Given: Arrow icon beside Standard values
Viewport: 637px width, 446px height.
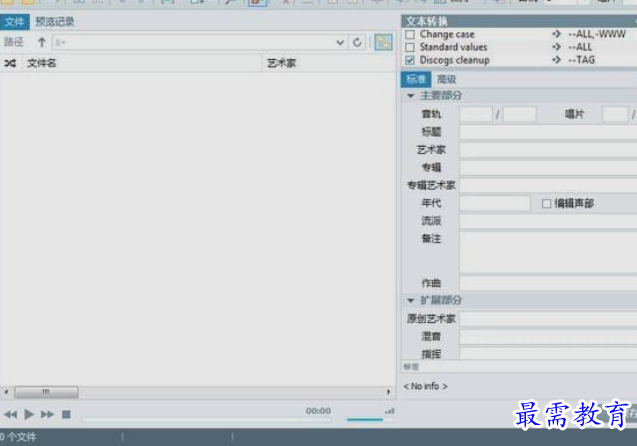Looking at the screenshot, I should click(x=557, y=47).
